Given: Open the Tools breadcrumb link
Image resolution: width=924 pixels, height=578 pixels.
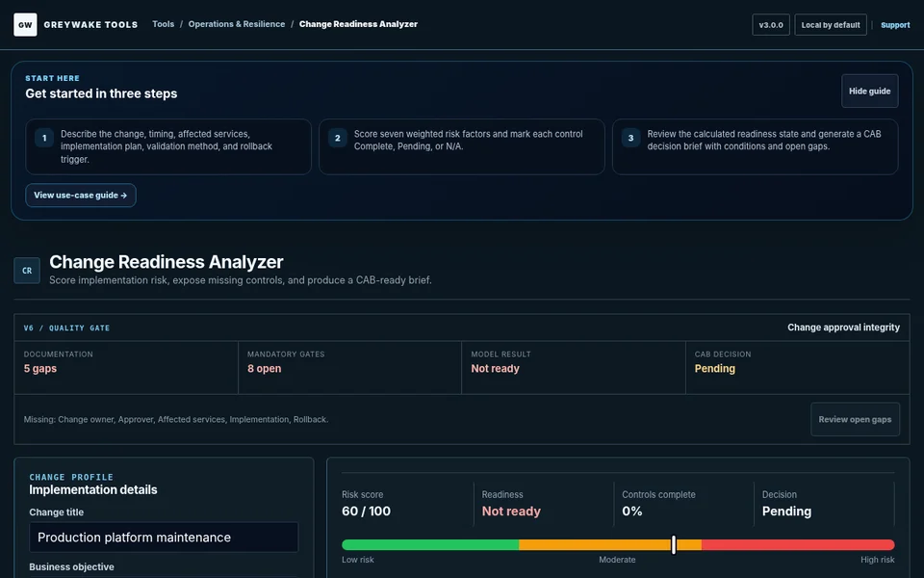Looking at the screenshot, I should click(164, 24).
